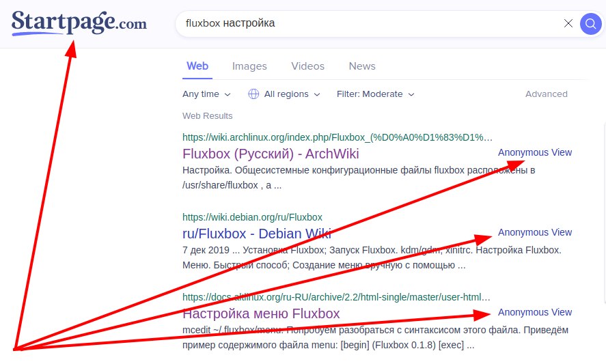Clear the search field with the X icon
Screen dimensions: 606x364
(x=568, y=24)
